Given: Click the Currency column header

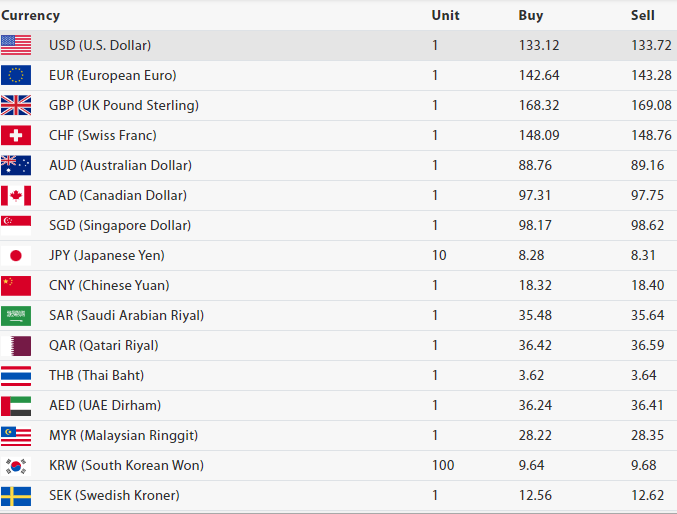Looking at the screenshot, I should tap(30, 15).
